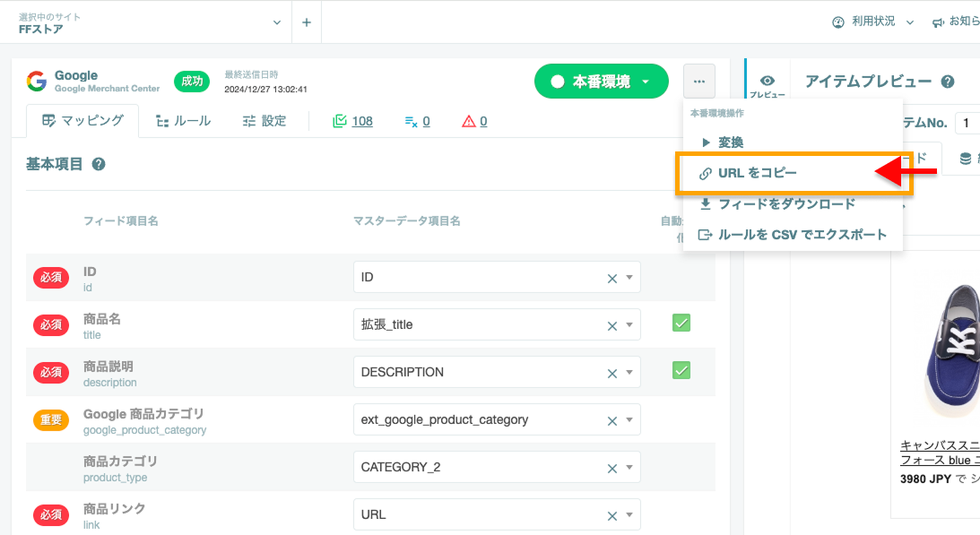Click the red warning triangle icon
The image size is (980, 535).
pos(468,121)
